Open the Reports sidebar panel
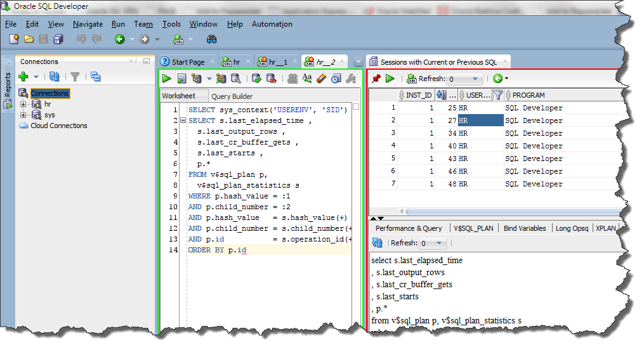This screenshot has width=644, height=350. [x=8, y=90]
